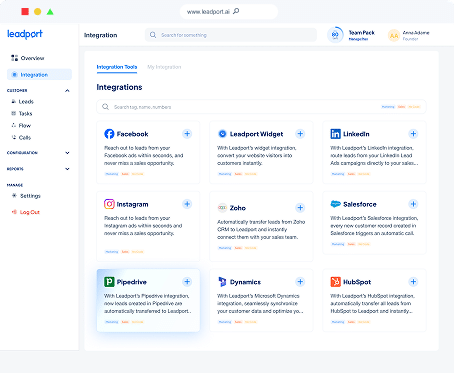Viewport: 454px width, 373px height.
Task: Add the Salesforce integration with plus button
Action: click(x=413, y=204)
